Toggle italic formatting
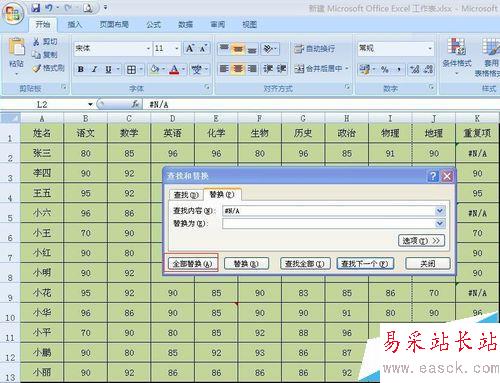The height and width of the screenshot is (383, 500). [94, 69]
